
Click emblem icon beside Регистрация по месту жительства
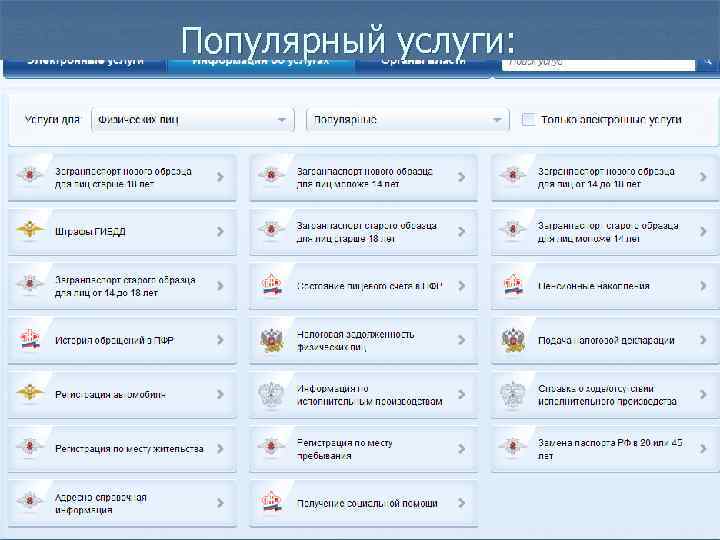click(30, 446)
